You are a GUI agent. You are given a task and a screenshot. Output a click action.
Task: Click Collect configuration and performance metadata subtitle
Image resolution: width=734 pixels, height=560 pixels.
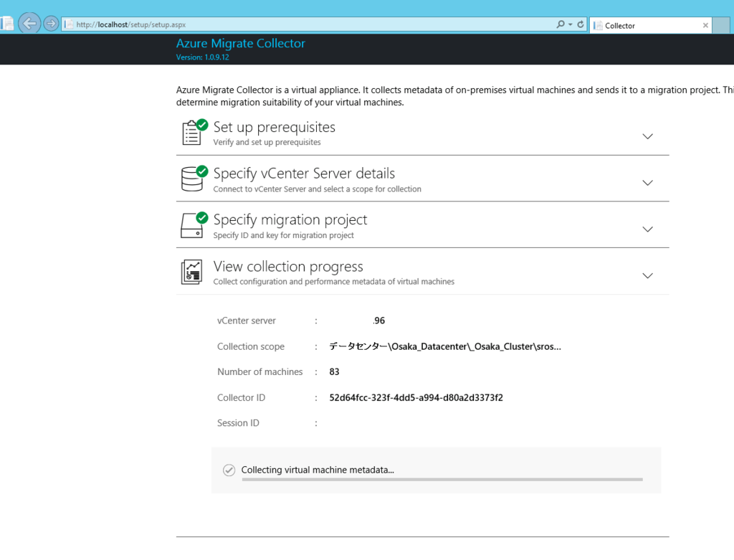pyautogui.click(x=334, y=281)
